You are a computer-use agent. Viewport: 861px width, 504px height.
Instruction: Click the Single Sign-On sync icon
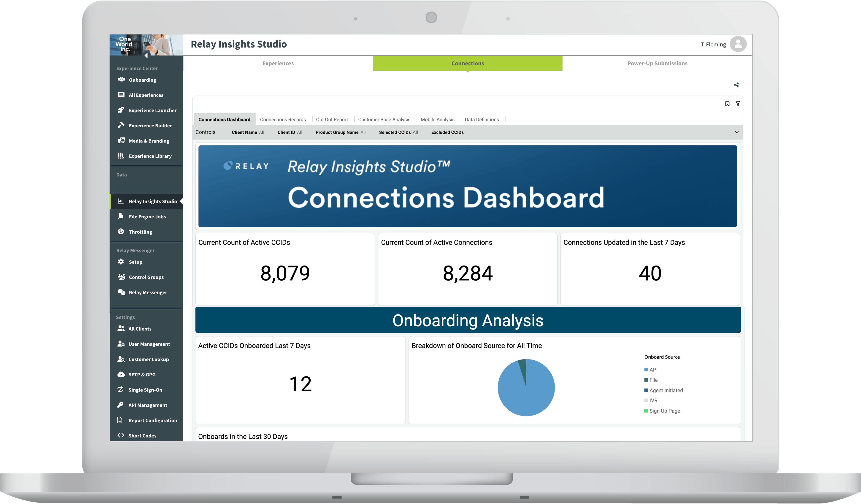120,390
